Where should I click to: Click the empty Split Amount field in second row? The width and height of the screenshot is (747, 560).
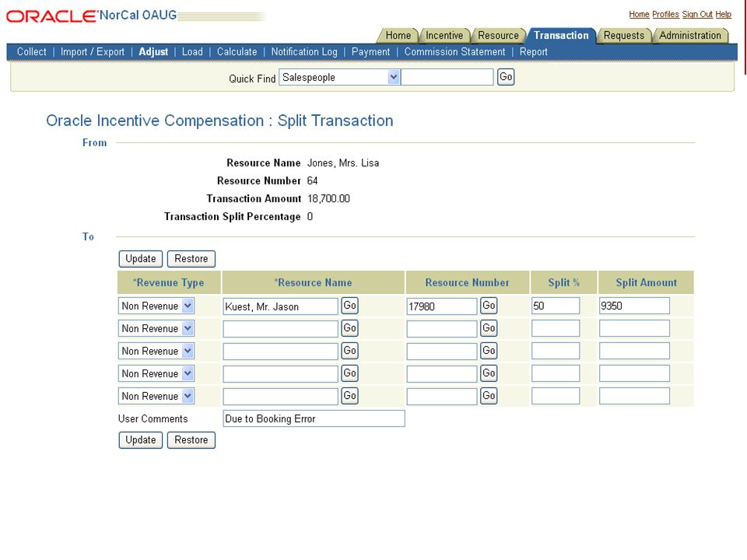tap(635, 328)
